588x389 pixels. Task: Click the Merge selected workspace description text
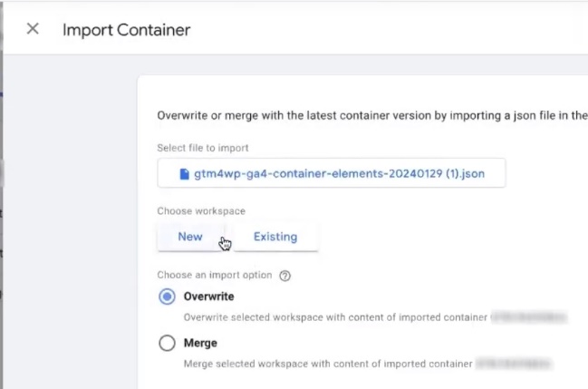(x=328, y=364)
